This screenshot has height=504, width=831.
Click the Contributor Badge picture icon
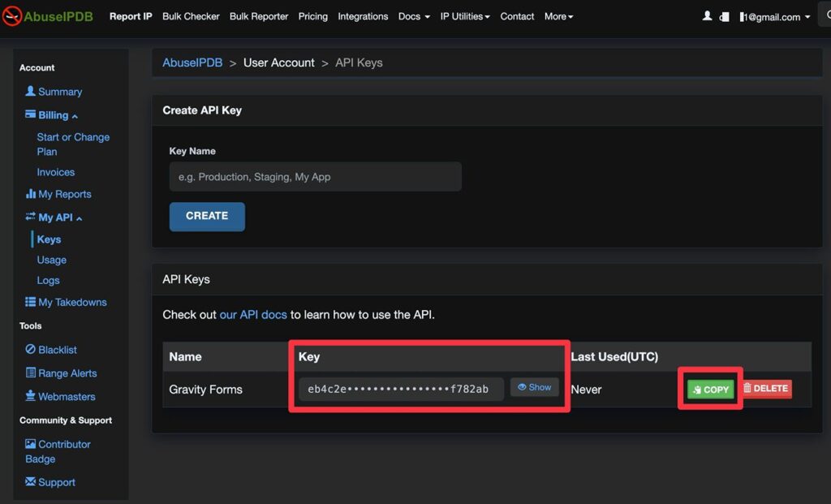click(30, 444)
